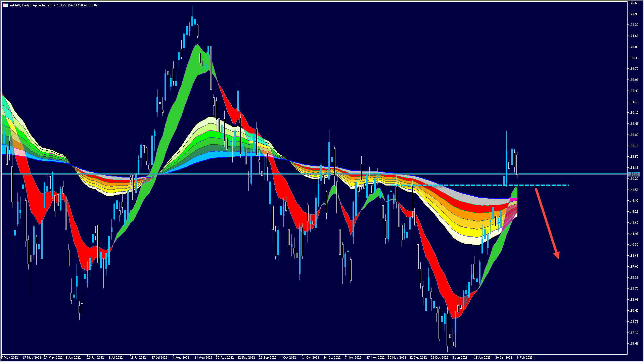Click the 160.10 price scale label
644x362 pixels.
pyautogui.click(x=634, y=113)
